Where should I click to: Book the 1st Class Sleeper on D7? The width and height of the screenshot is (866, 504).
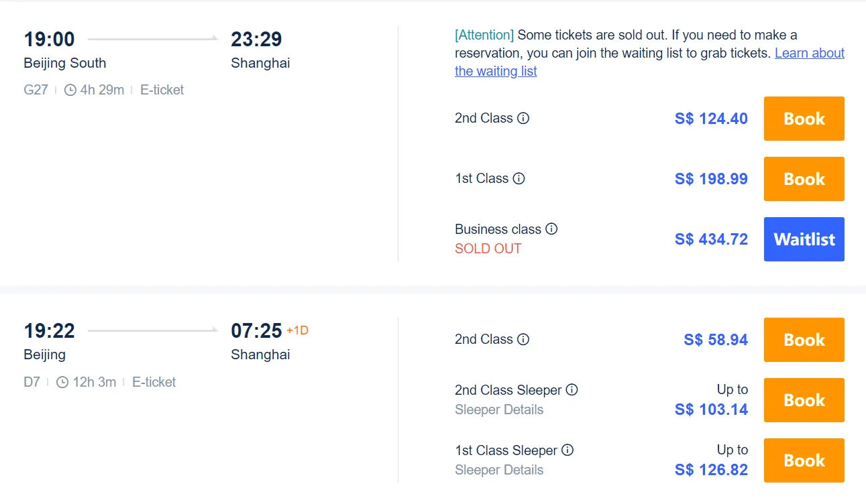[804, 460]
